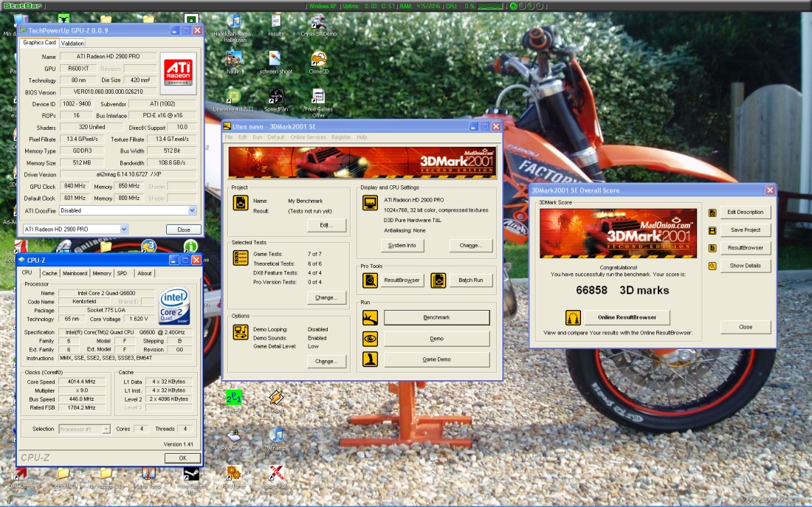
Task: Click the joystick icon next to Game Demo
Action: pos(370,359)
